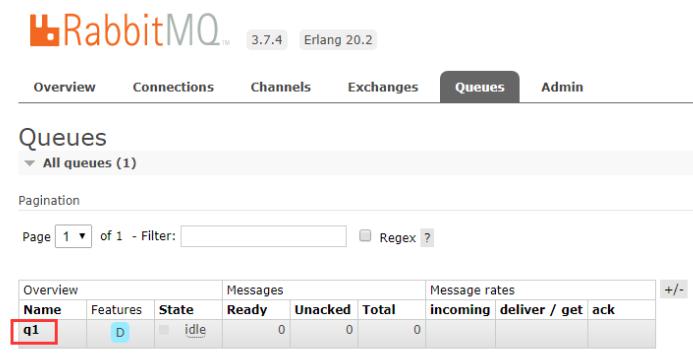Open the Overview tab
The image size is (693, 360).
pos(65,87)
